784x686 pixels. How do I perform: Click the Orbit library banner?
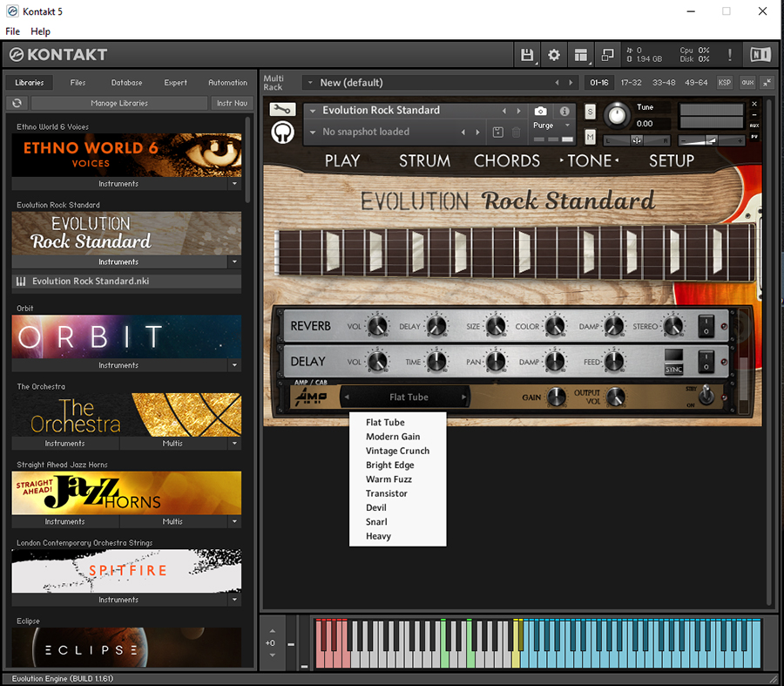point(126,336)
